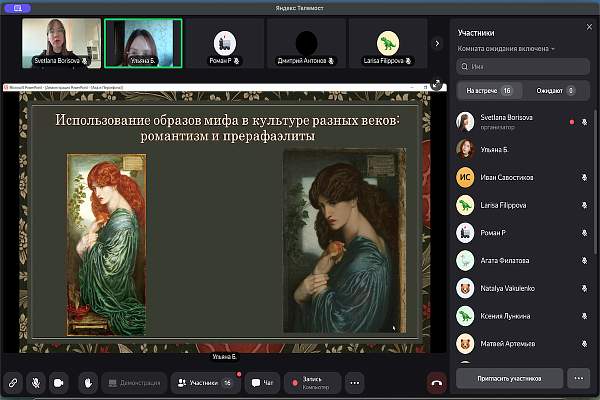The image size is (600, 400).
Task: Mute Роман Р microphone in list
Action: (x=584, y=233)
